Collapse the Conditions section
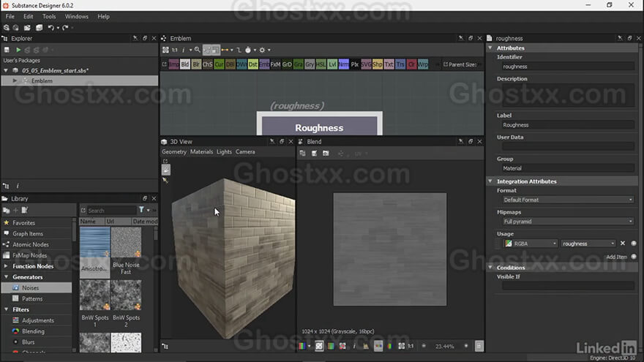Viewport: 644px width, 362px height. coord(490,267)
